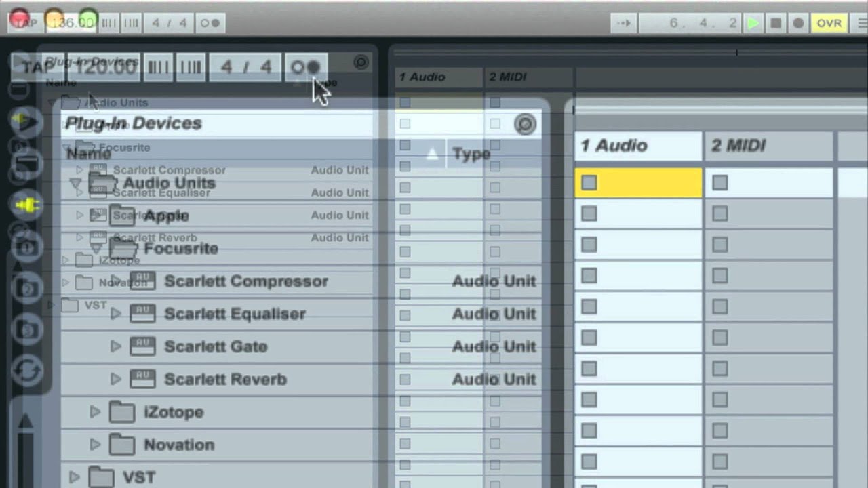Click the AU icon beside Scarlett Gate
The image size is (868, 488).
(x=142, y=346)
